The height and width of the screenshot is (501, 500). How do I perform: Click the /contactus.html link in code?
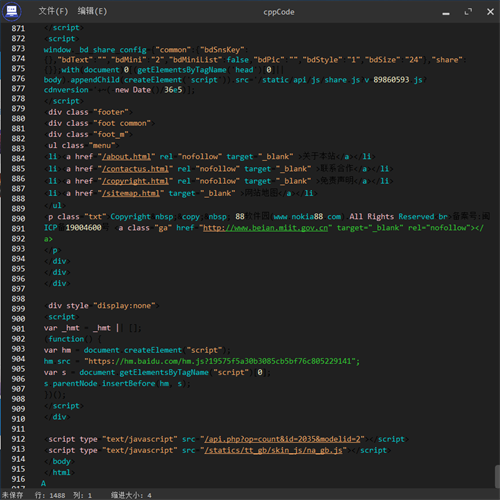[x=135, y=169]
